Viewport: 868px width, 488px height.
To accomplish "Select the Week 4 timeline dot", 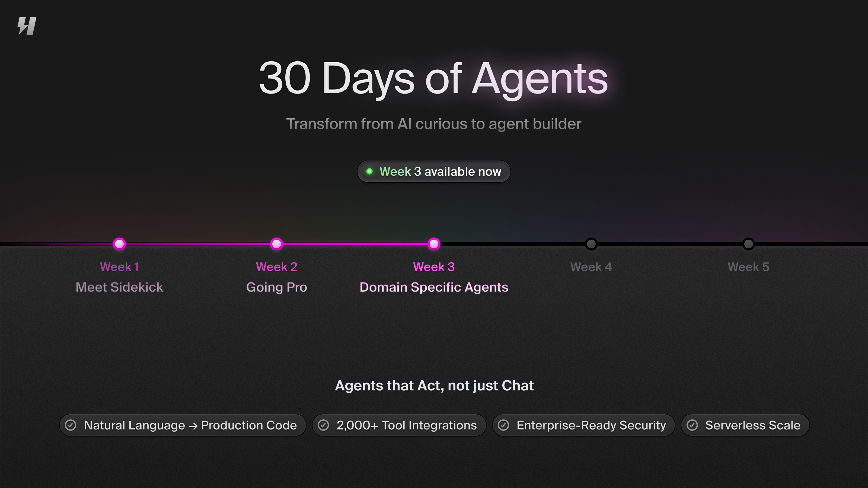I will pos(591,244).
